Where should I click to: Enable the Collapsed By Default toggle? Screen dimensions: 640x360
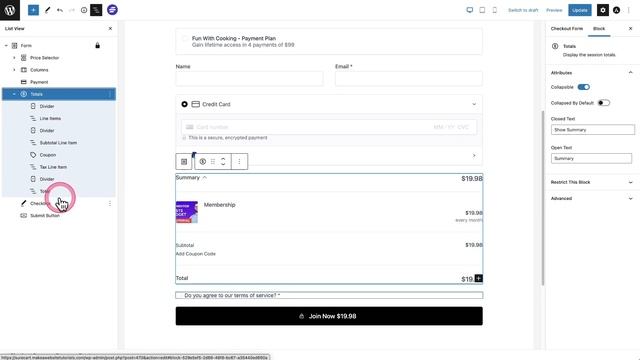604,103
